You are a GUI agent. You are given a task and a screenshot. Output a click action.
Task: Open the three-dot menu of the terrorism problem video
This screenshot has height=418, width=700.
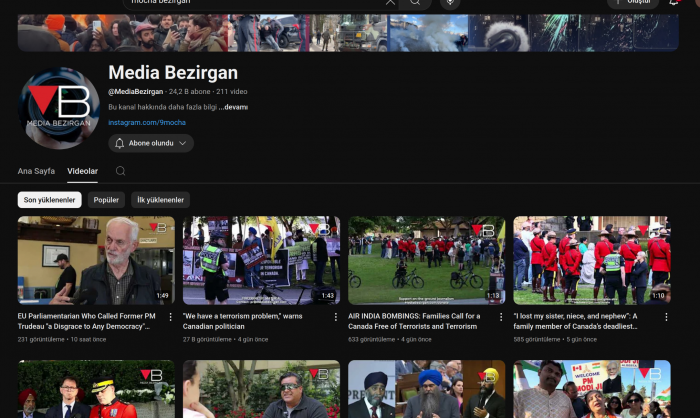(335, 317)
